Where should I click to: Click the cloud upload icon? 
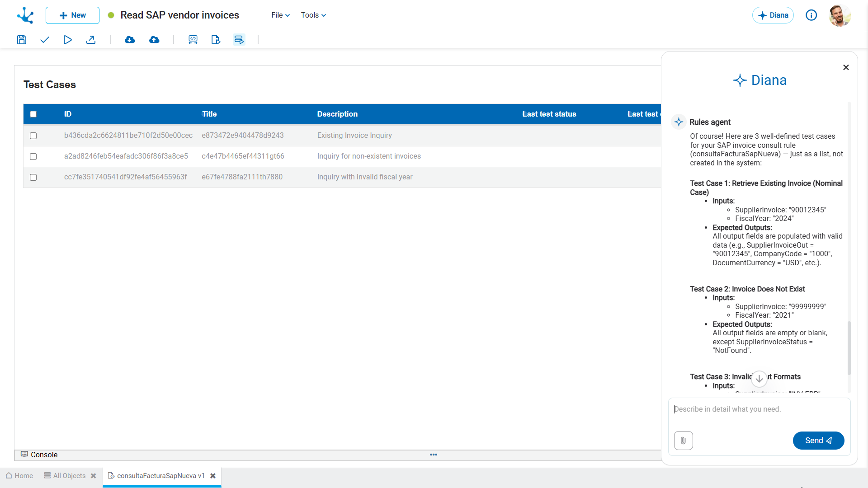[x=154, y=40]
